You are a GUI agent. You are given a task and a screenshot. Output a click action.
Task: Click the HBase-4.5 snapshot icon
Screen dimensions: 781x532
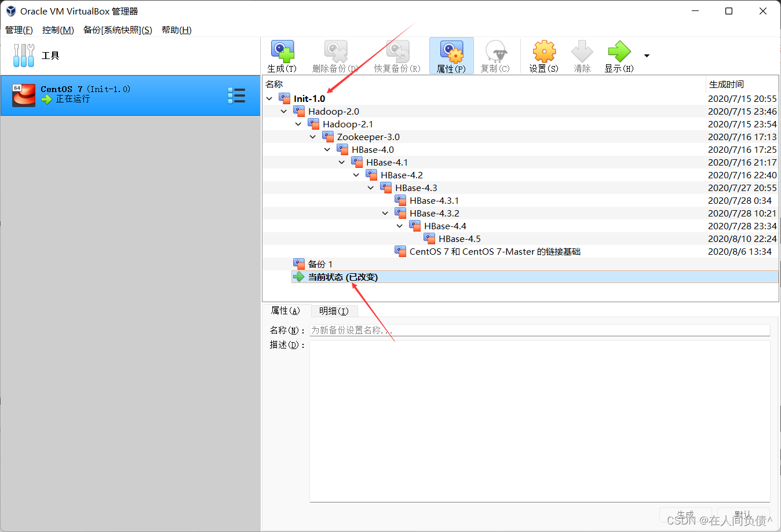(429, 239)
